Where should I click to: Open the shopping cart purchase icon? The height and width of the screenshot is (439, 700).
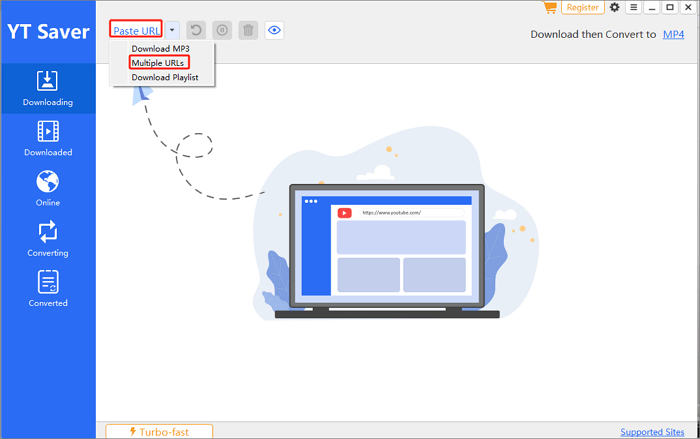[x=549, y=7]
